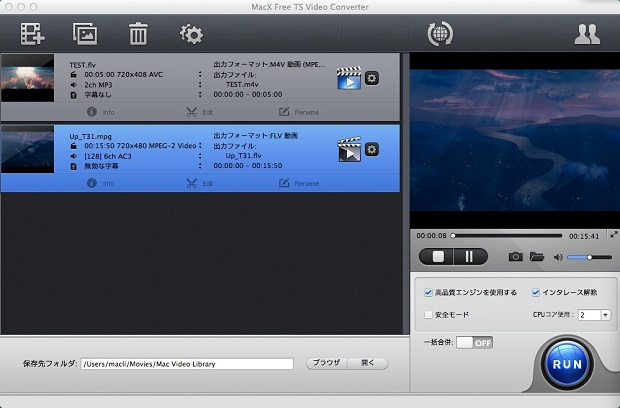The image size is (620, 408).
Task: Mute with the speaker volume icon
Action: (558, 257)
